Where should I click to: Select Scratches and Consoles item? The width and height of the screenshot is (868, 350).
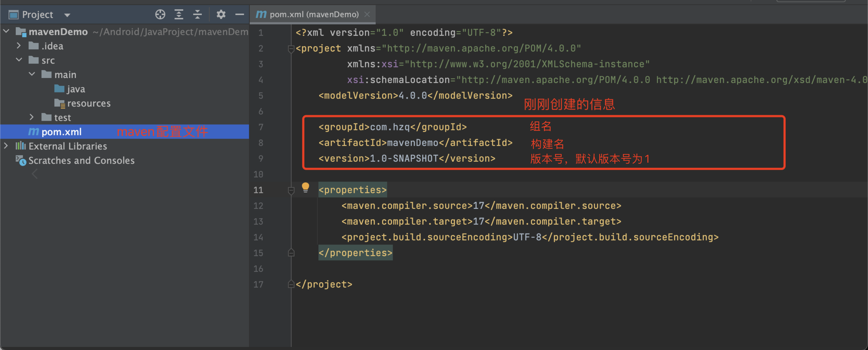pos(75,160)
